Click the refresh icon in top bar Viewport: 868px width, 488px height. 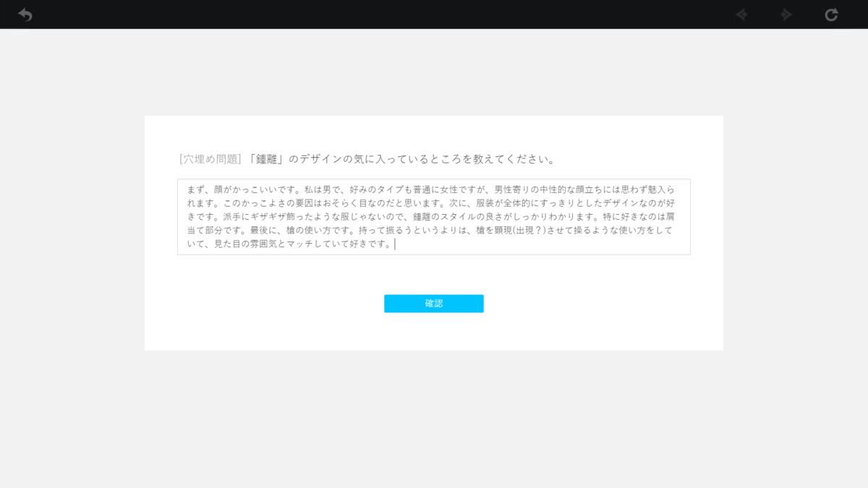831,14
